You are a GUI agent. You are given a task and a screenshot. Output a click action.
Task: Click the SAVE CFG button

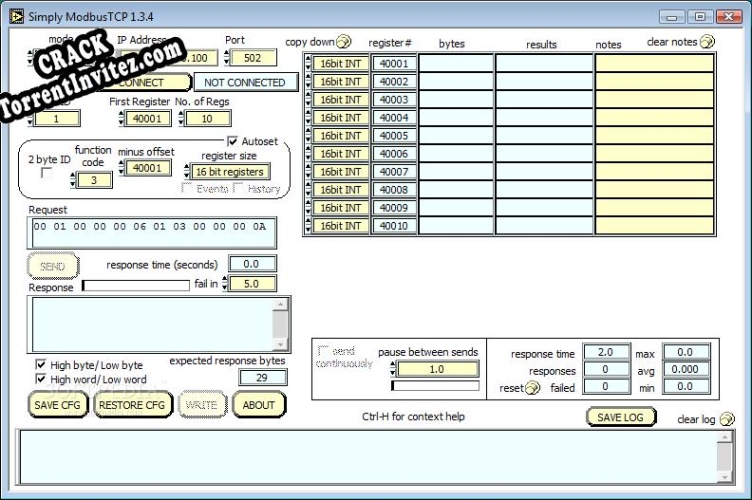coord(58,405)
